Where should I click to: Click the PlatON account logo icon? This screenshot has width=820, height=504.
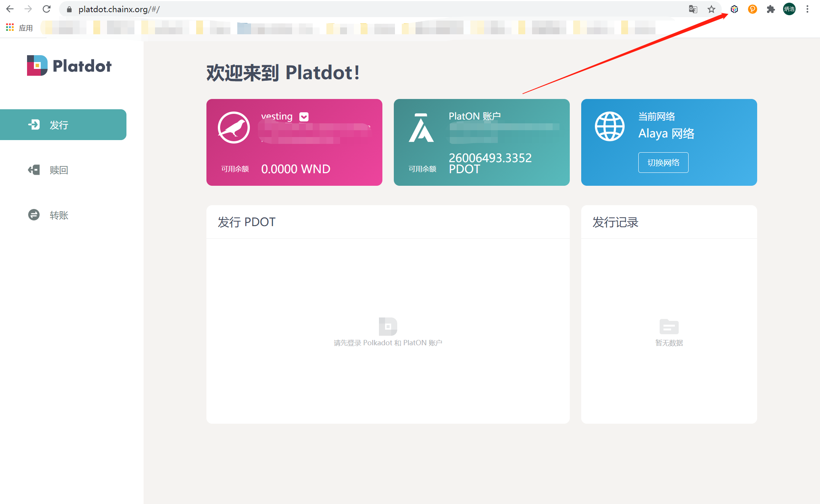click(x=421, y=128)
